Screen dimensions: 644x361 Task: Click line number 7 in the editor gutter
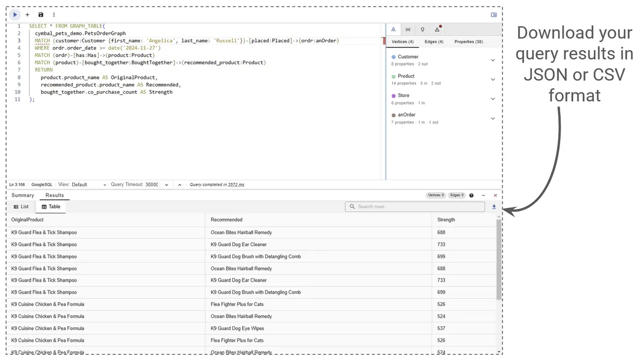[19, 70]
